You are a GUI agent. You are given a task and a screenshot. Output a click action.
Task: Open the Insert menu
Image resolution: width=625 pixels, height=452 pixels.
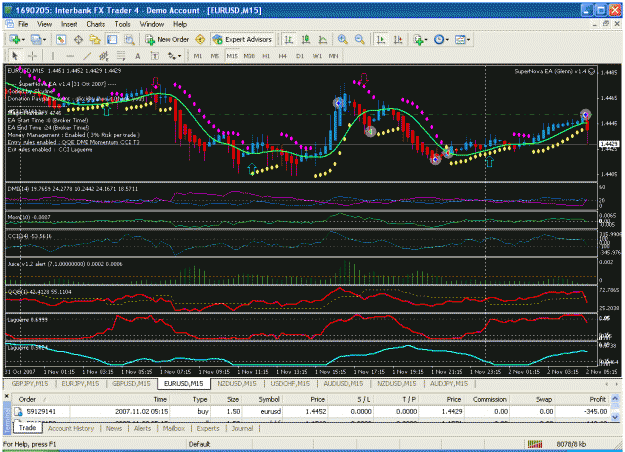[69, 24]
